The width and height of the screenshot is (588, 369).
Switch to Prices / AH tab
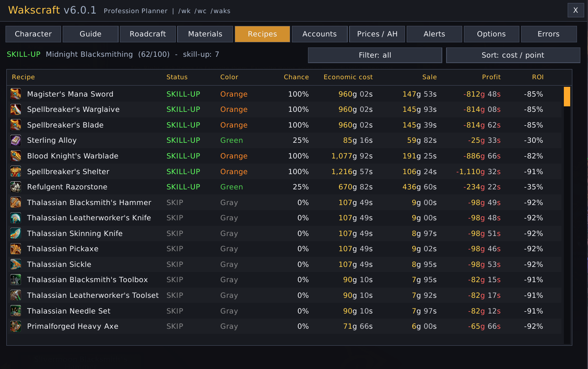click(x=377, y=34)
